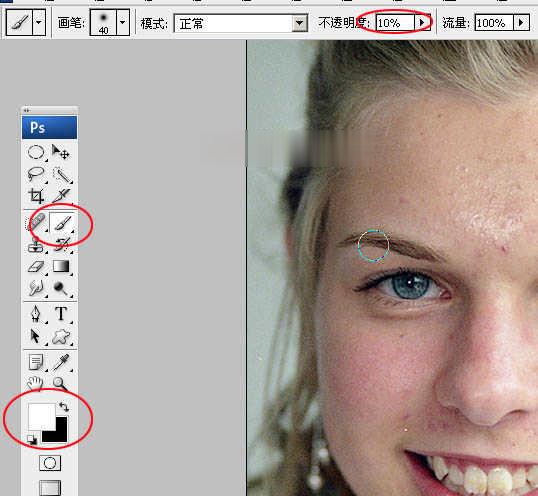The image size is (538, 496).
Task: Select the Horizontal Type tool
Action: (x=61, y=314)
